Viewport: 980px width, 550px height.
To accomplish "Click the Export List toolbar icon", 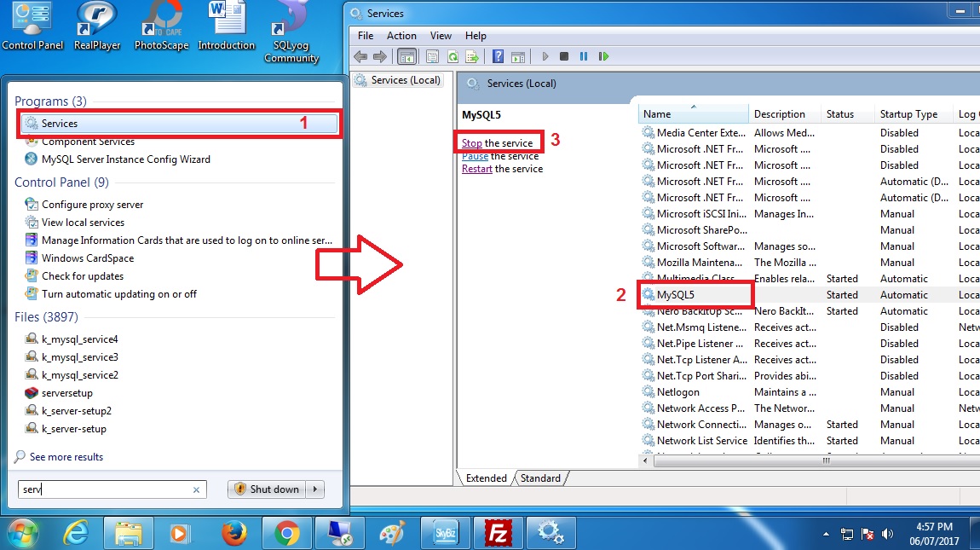I will click(x=471, y=56).
